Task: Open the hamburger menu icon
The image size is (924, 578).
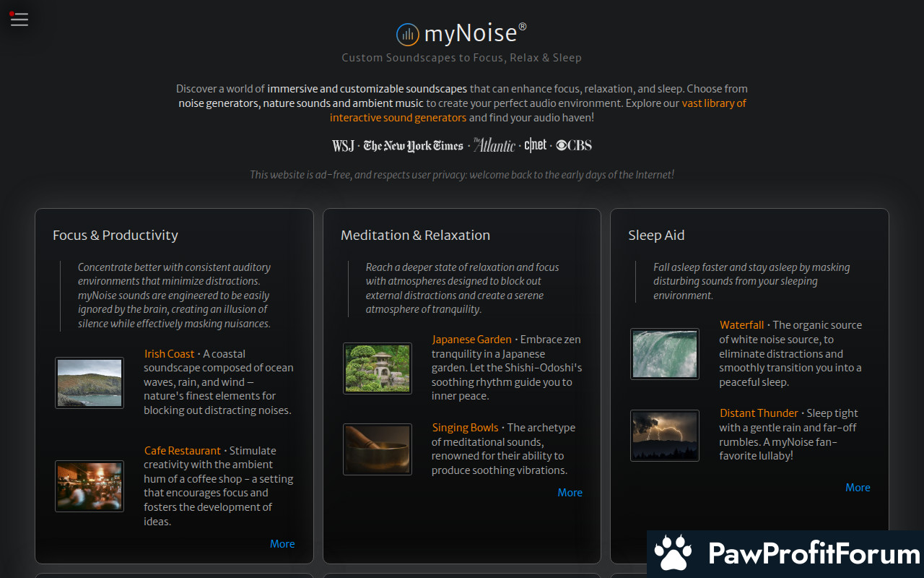Action: 19,20
